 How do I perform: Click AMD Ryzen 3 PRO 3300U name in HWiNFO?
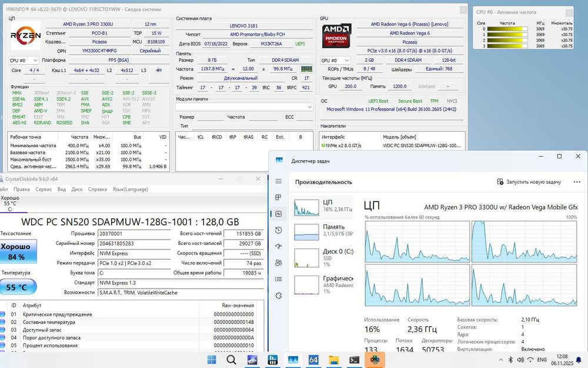pyautogui.click(x=88, y=24)
